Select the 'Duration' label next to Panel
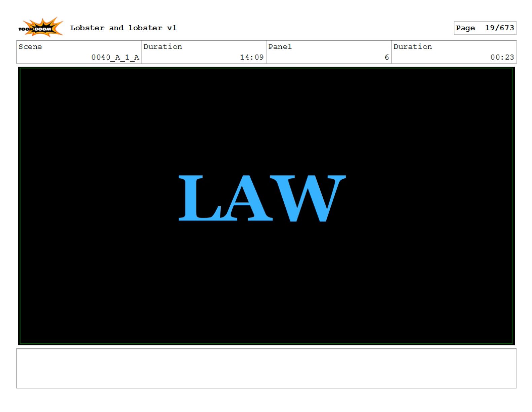Image resolution: width=532 pixels, height=412 pixels. click(413, 47)
